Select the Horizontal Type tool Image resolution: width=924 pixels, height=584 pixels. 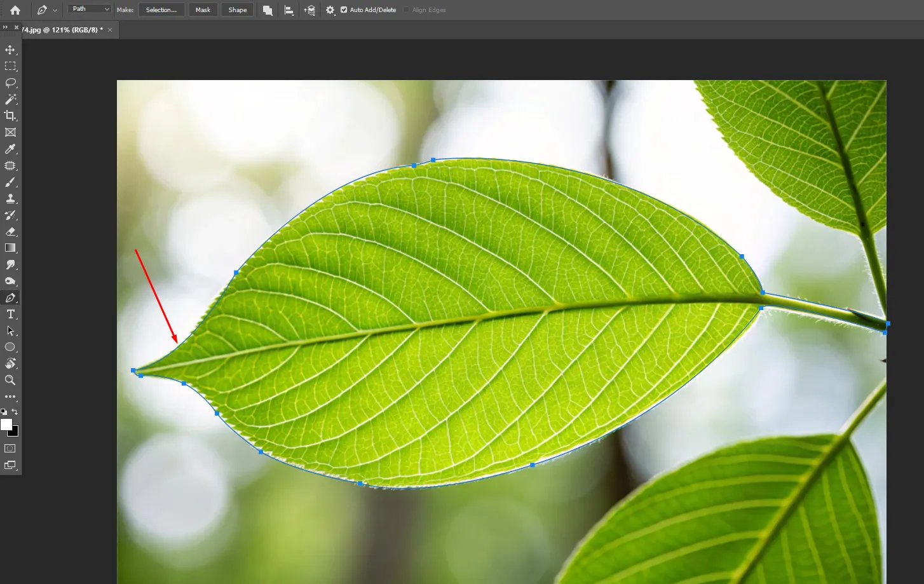10,314
